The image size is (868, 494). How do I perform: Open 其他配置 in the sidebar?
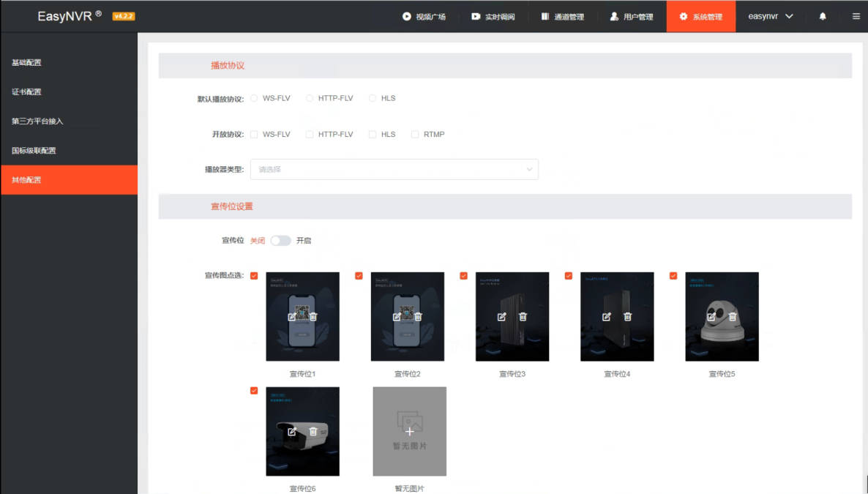tap(69, 180)
